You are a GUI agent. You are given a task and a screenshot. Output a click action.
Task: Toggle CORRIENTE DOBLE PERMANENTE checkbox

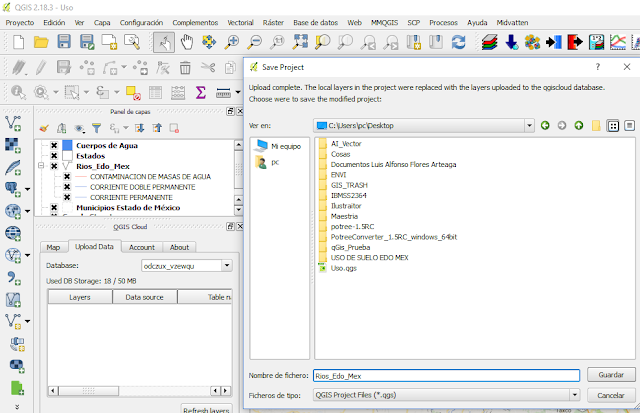click(67, 187)
